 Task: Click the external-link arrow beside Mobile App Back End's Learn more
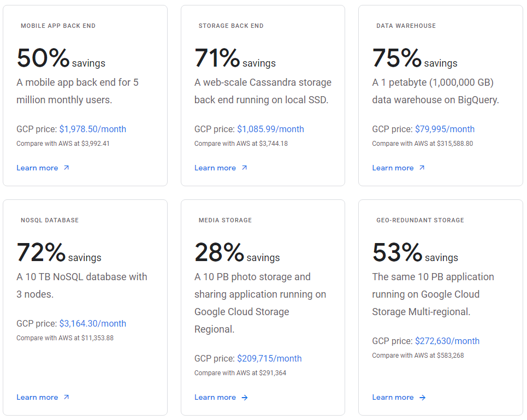click(67, 168)
